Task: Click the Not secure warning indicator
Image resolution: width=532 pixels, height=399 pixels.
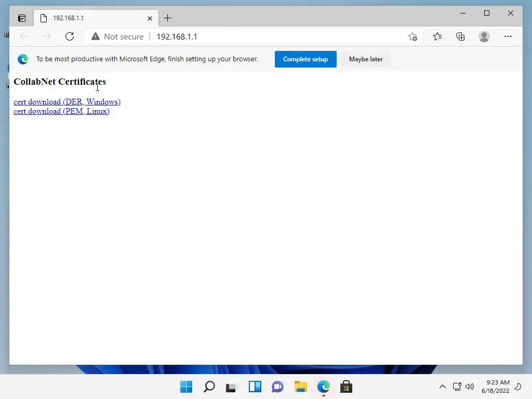Action: (117, 37)
